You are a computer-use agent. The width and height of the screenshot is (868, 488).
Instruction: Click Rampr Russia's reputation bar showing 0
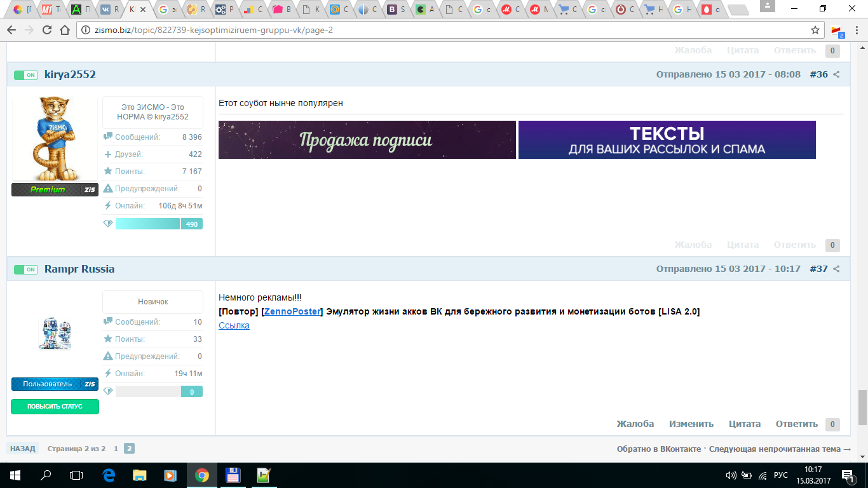tap(159, 391)
